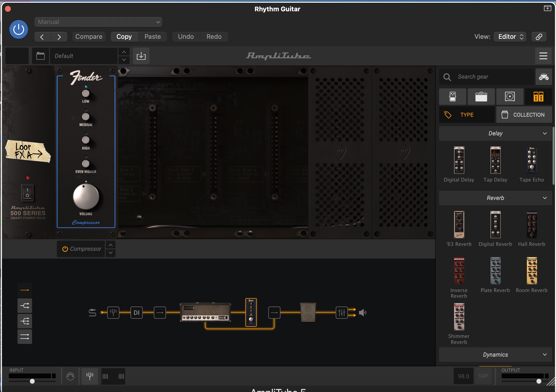Image resolution: width=556 pixels, height=392 pixels.
Task: Select the cabinet speaker gear tab
Action: [x=510, y=97]
